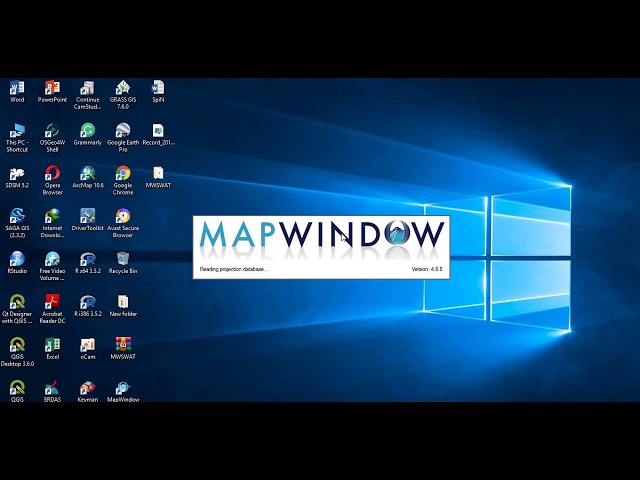Select the SDSM 5.2 shortcut
This screenshot has width=640, height=480.
pos(17,177)
